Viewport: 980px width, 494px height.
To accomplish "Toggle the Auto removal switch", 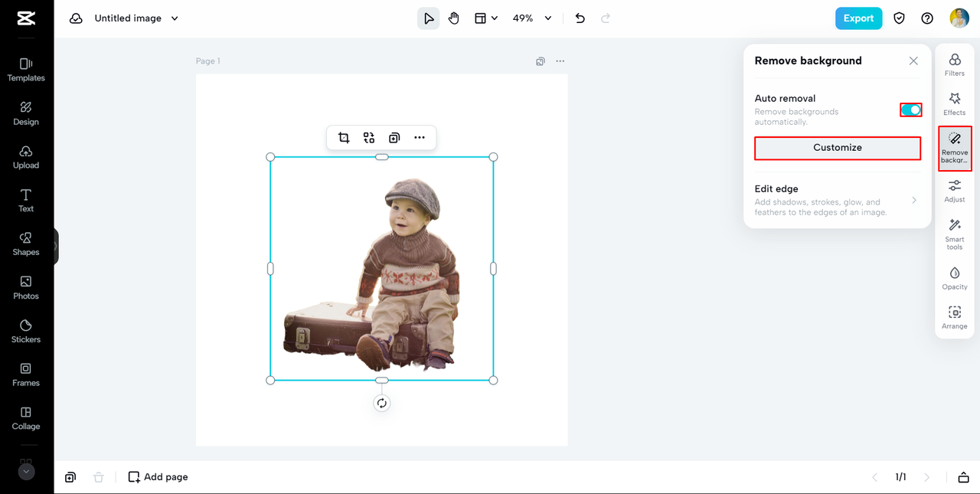I will [x=911, y=110].
